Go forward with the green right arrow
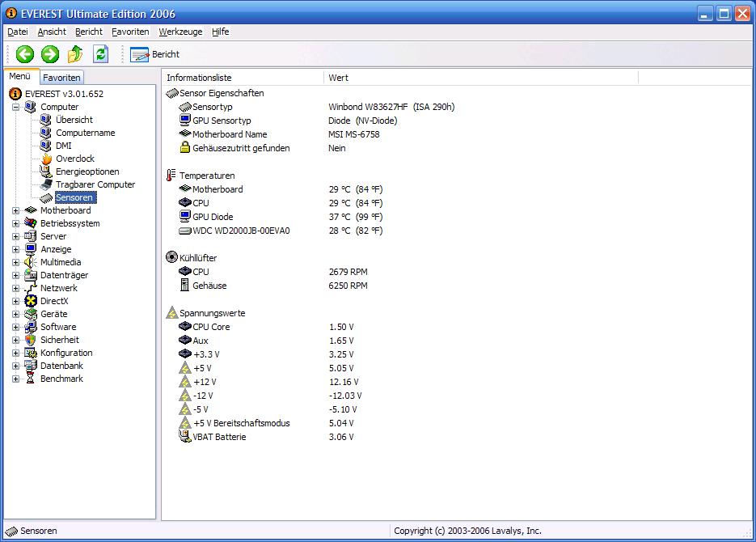The height and width of the screenshot is (542, 756). (50, 54)
